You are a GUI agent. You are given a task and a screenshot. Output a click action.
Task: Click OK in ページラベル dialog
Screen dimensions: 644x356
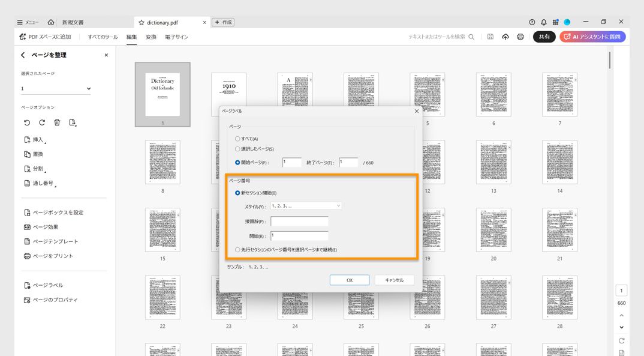tap(350, 280)
